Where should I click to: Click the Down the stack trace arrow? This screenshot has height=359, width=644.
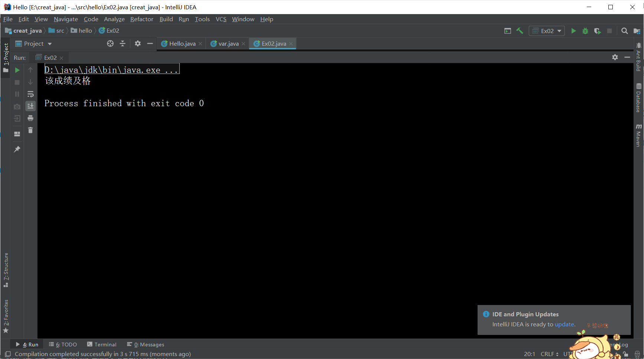tap(30, 82)
